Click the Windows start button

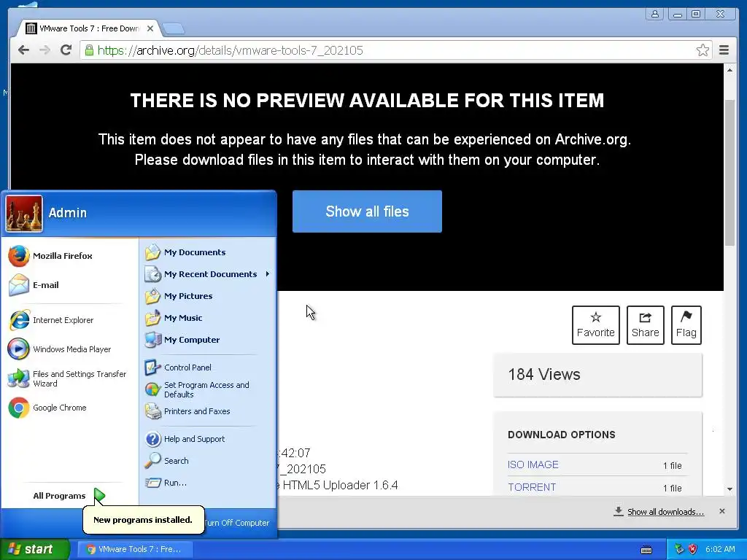(x=34, y=549)
